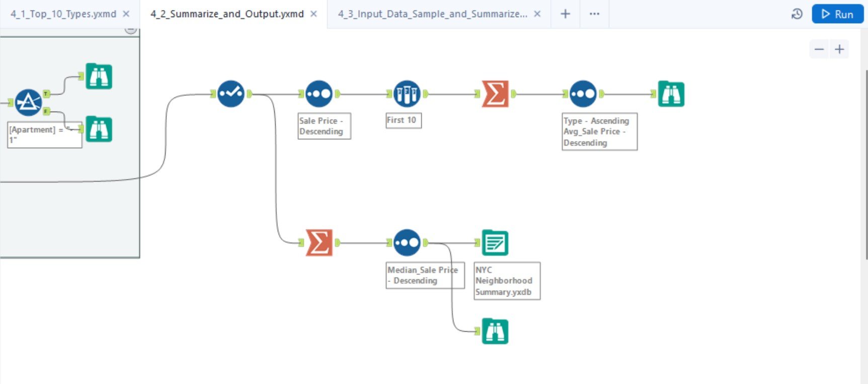Zoom out the canvas with minus button
The height and width of the screenshot is (384, 868).
(x=819, y=49)
